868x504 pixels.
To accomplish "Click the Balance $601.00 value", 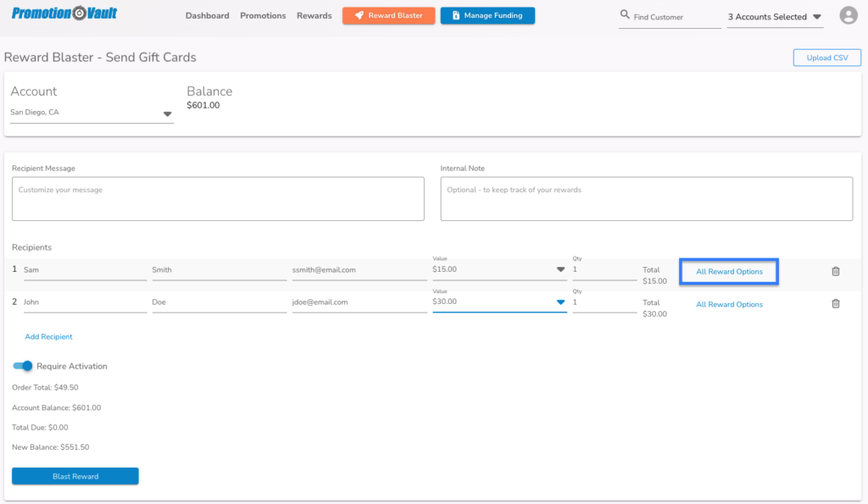I will 203,105.
